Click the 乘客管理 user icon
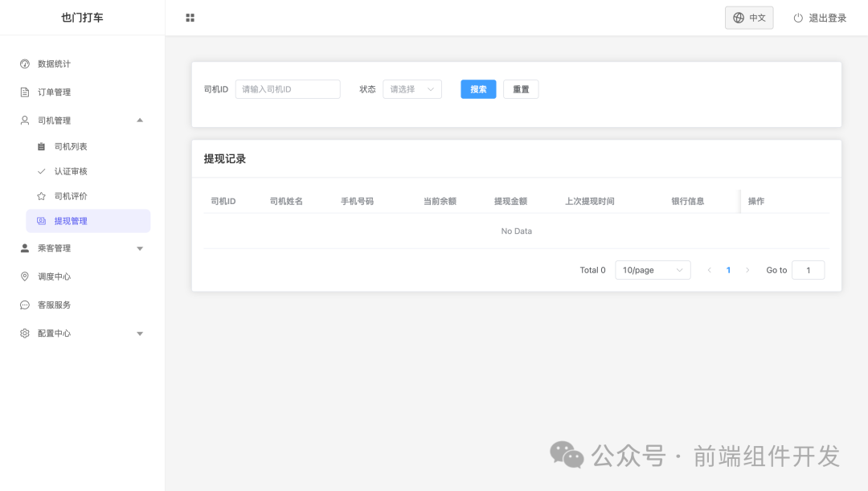The width and height of the screenshot is (868, 491). tap(25, 248)
